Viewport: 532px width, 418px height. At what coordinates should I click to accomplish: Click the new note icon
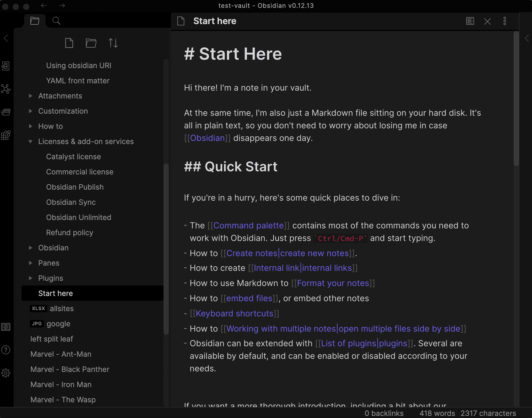[69, 43]
